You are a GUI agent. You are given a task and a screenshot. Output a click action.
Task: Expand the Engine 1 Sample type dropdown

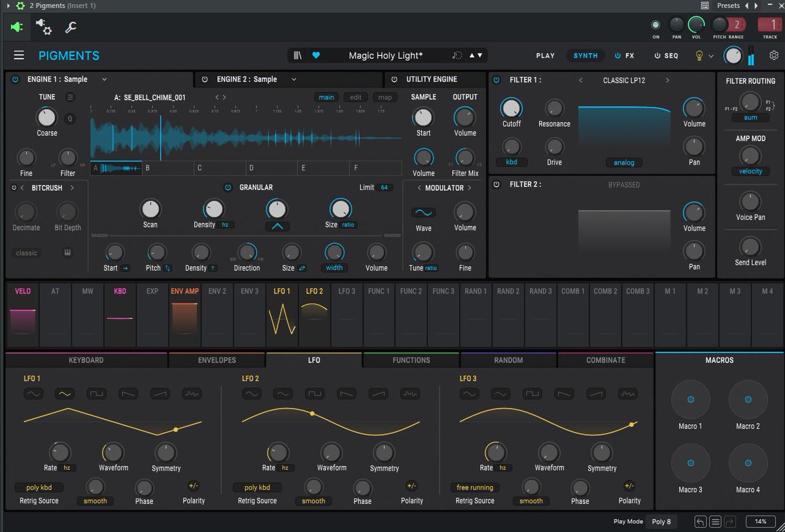(x=104, y=79)
